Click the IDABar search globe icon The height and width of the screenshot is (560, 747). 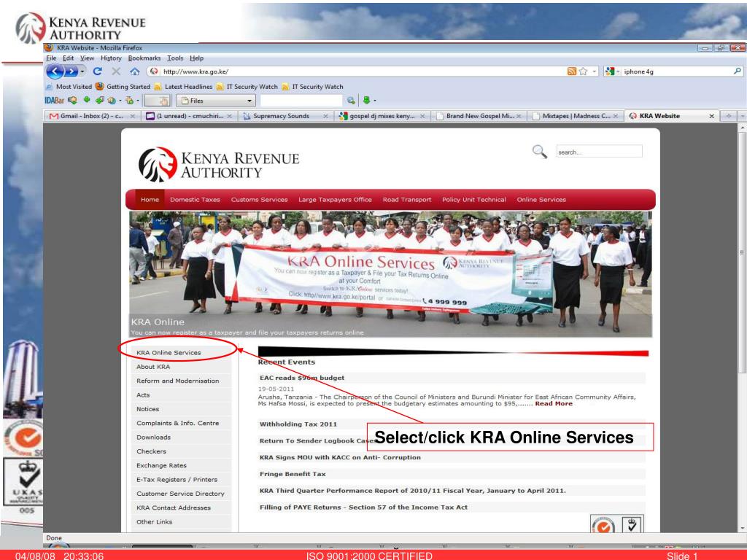click(351, 101)
